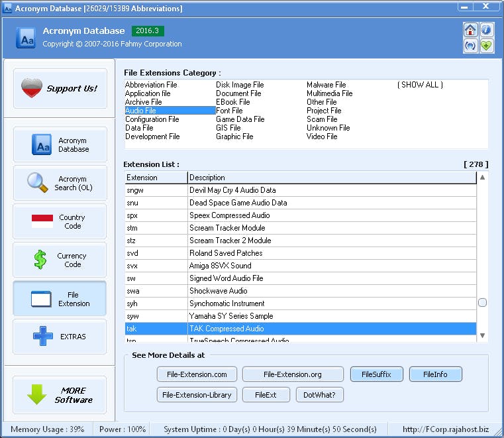Select Project File category
The height and width of the screenshot is (438, 504).
click(324, 111)
